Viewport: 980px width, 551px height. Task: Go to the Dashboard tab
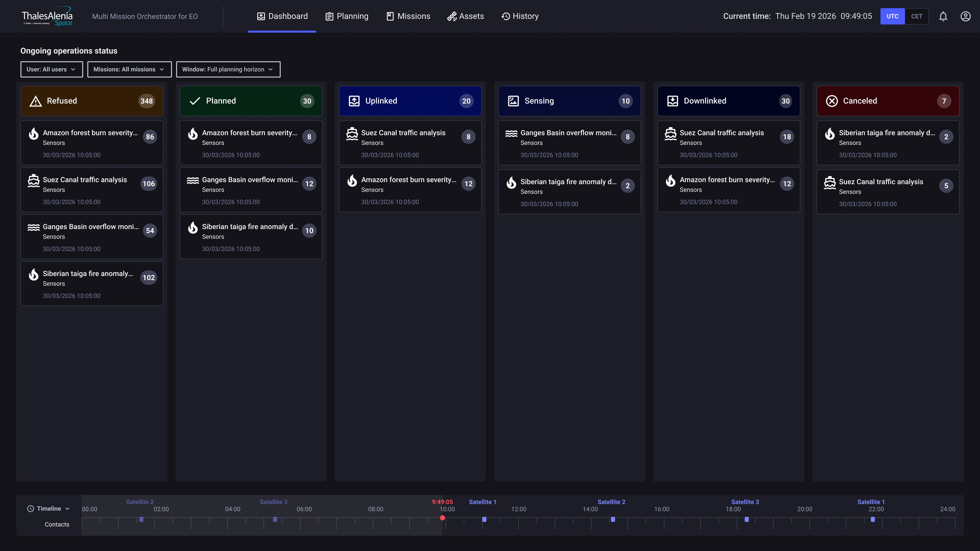click(282, 16)
